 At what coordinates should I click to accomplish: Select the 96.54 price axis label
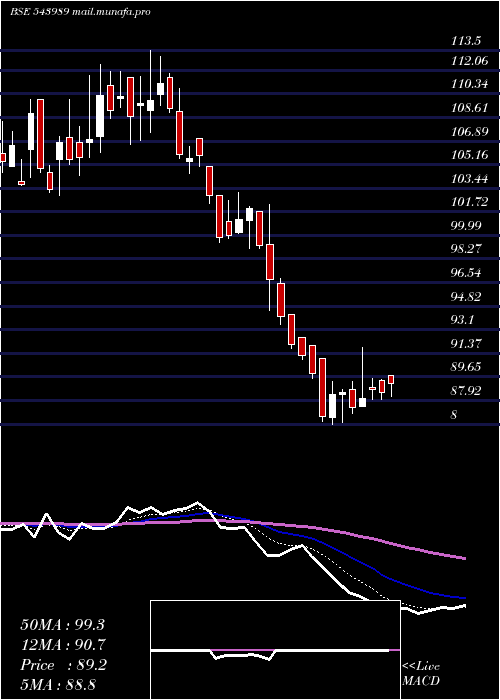467,273
